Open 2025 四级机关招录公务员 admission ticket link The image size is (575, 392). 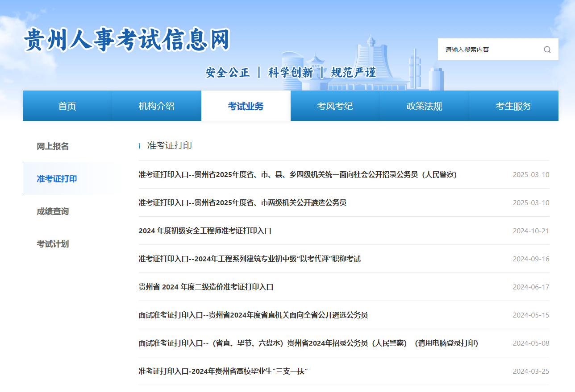(297, 174)
